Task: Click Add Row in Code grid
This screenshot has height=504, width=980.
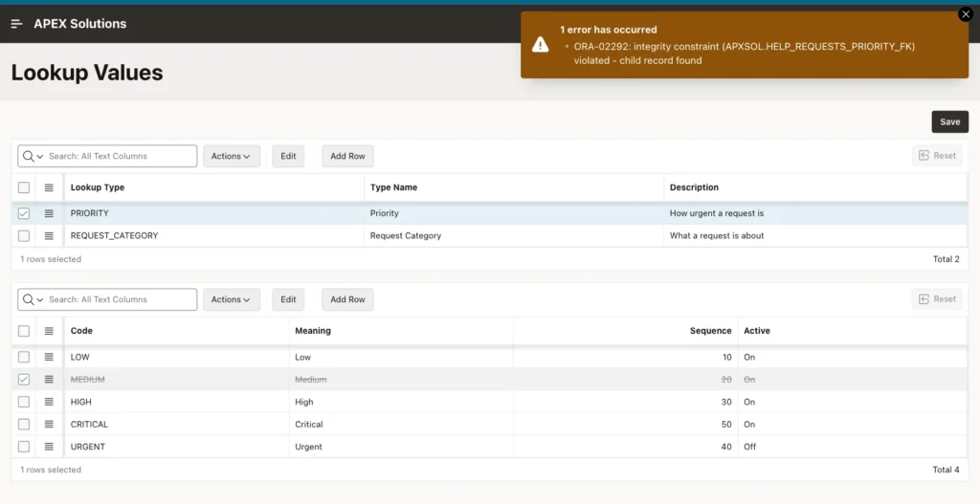Action: coord(347,299)
